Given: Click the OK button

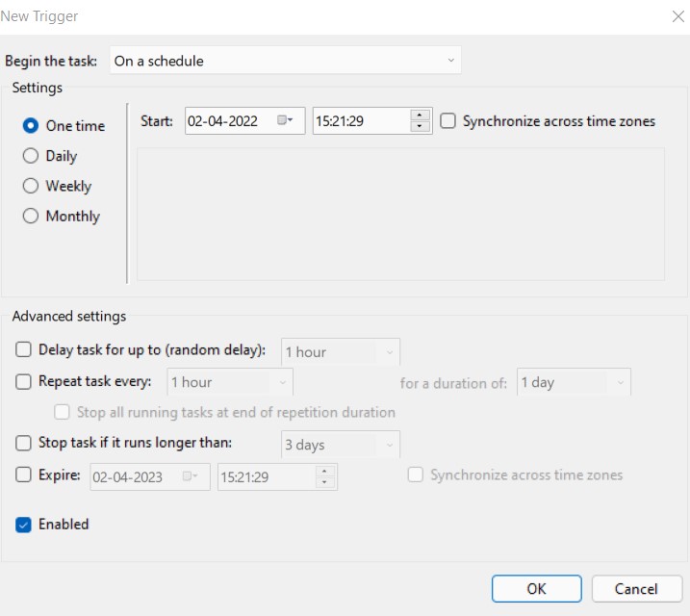Looking at the screenshot, I should pos(536,588).
